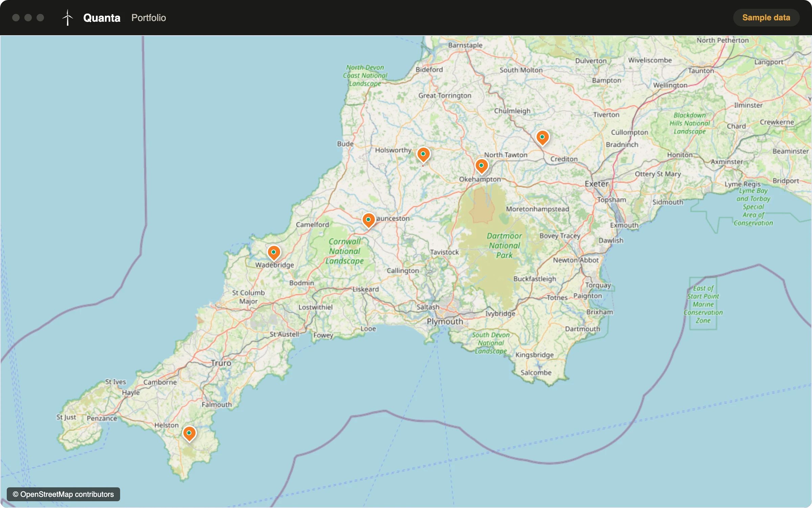The image size is (812, 508).
Task: Click the close window dot in title bar
Action: click(16, 18)
